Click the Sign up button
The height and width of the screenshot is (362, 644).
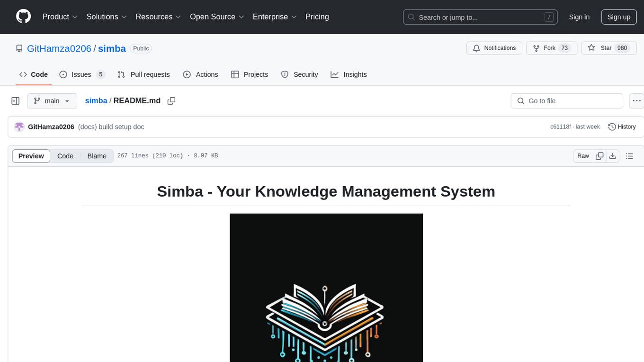tap(619, 17)
